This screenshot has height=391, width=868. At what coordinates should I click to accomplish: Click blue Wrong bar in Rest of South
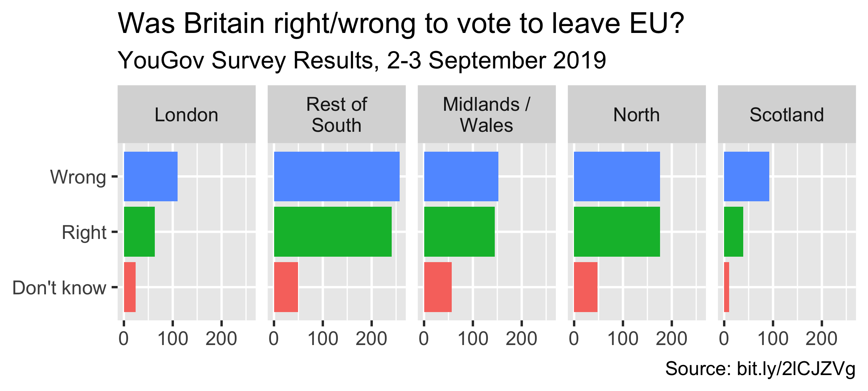click(337, 176)
